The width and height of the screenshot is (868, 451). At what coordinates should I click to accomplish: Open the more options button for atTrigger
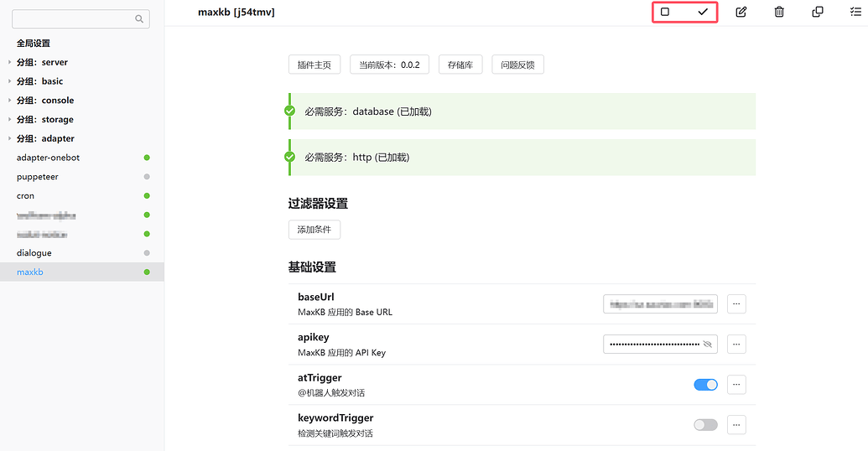click(736, 385)
